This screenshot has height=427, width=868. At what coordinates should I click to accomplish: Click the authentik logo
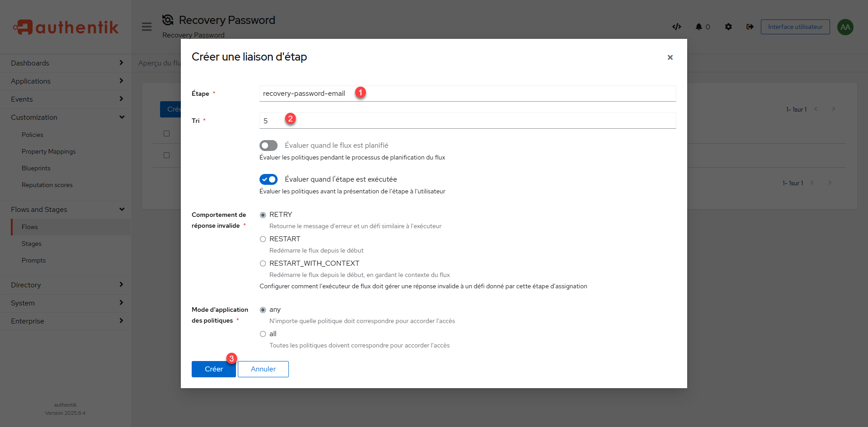[x=66, y=27]
